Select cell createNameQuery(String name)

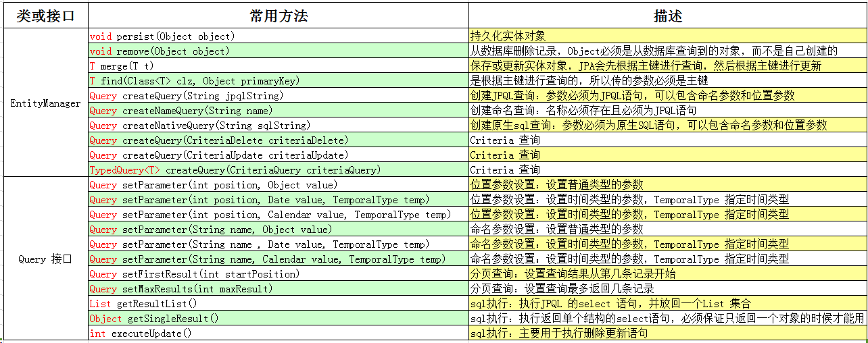(279, 110)
